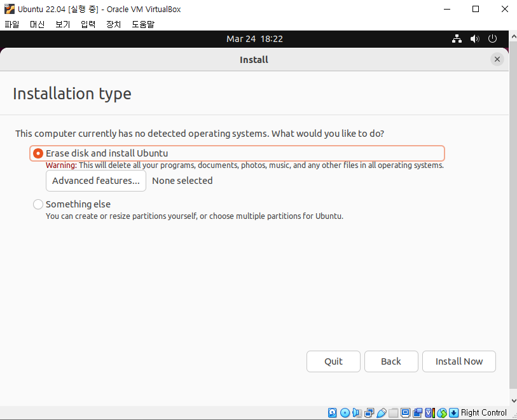Open the 파일 menu

click(12, 24)
